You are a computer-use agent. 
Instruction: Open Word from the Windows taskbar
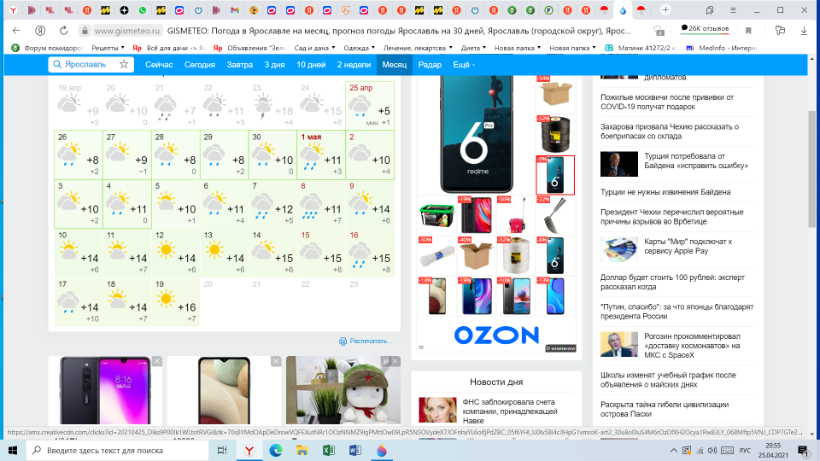(x=354, y=451)
